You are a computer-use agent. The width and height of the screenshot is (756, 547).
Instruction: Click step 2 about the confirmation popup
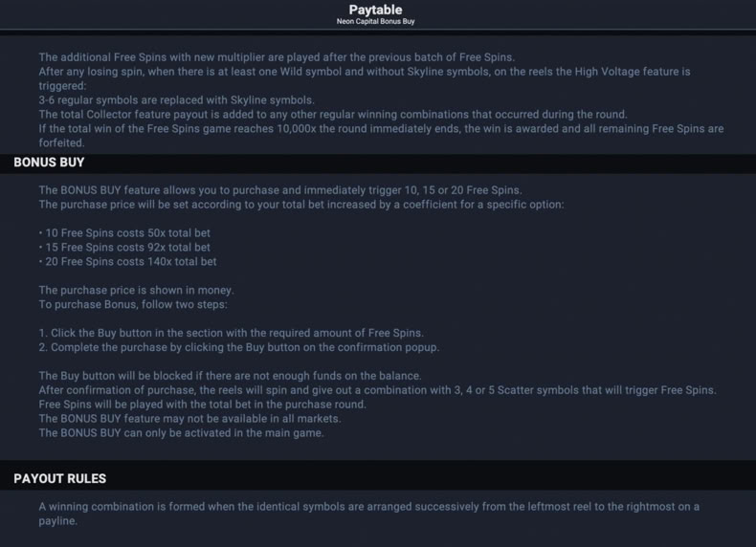(238, 347)
